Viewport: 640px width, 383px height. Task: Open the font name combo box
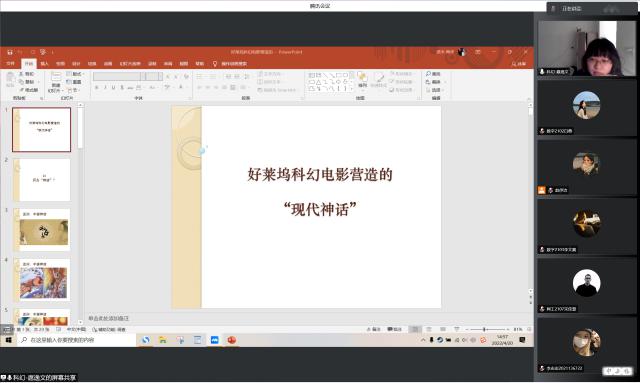pyautogui.click(x=119, y=76)
